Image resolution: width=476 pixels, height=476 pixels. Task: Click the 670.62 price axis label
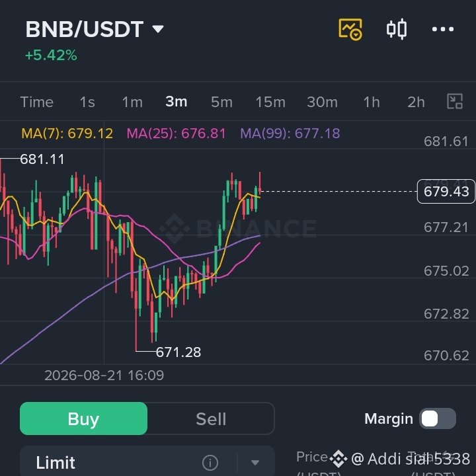point(446,356)
